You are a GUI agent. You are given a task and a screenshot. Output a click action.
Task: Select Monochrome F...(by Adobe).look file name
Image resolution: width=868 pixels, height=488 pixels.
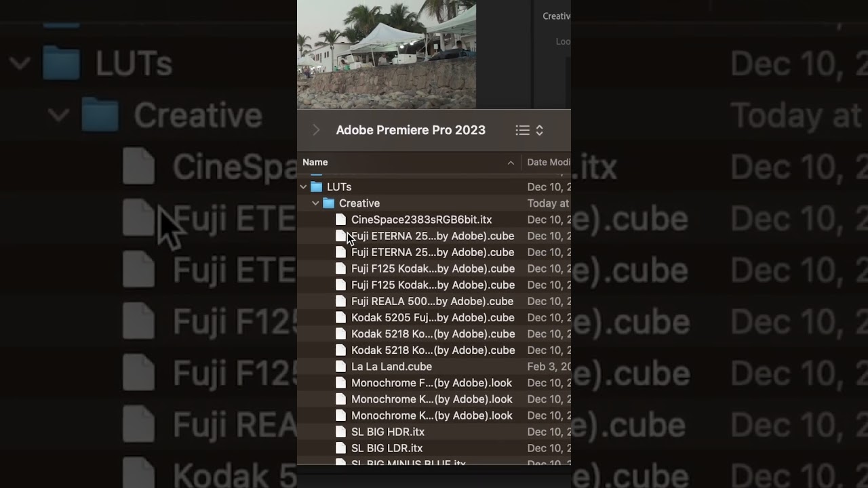point(432,383)
